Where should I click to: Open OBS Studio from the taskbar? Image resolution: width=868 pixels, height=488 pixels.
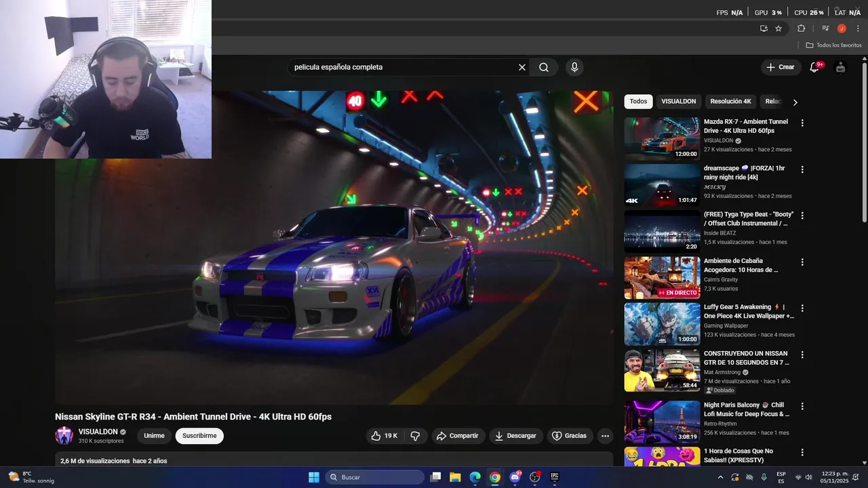(534, 477)
